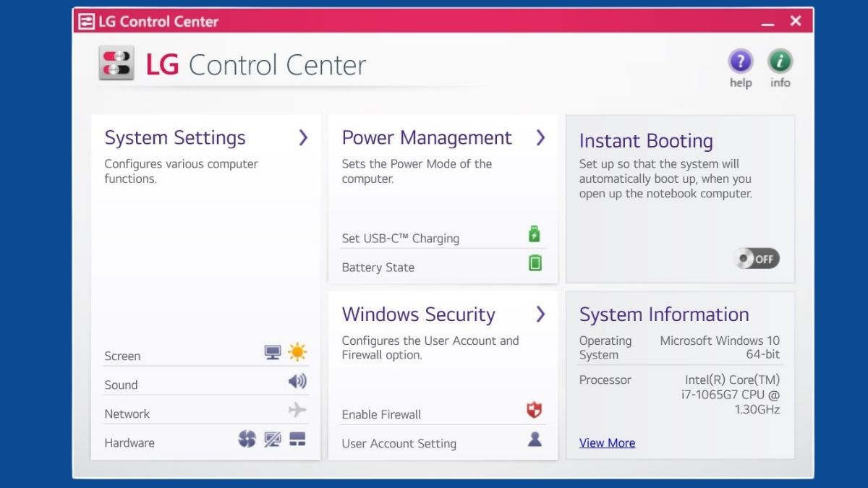Open the help icon
This screenshot has width=868, height=488.
click(x=741, y=61)
